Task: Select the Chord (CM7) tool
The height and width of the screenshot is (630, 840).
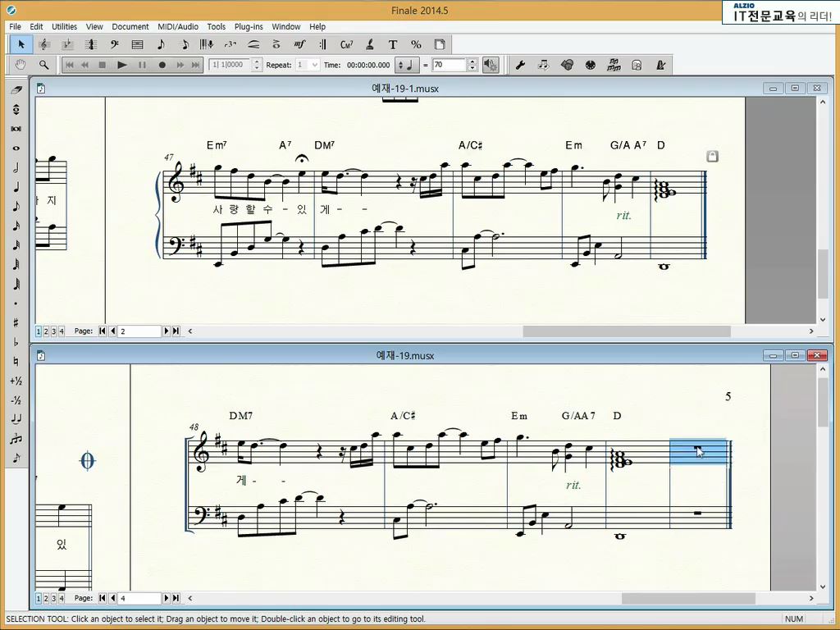Action: point(346,44)
